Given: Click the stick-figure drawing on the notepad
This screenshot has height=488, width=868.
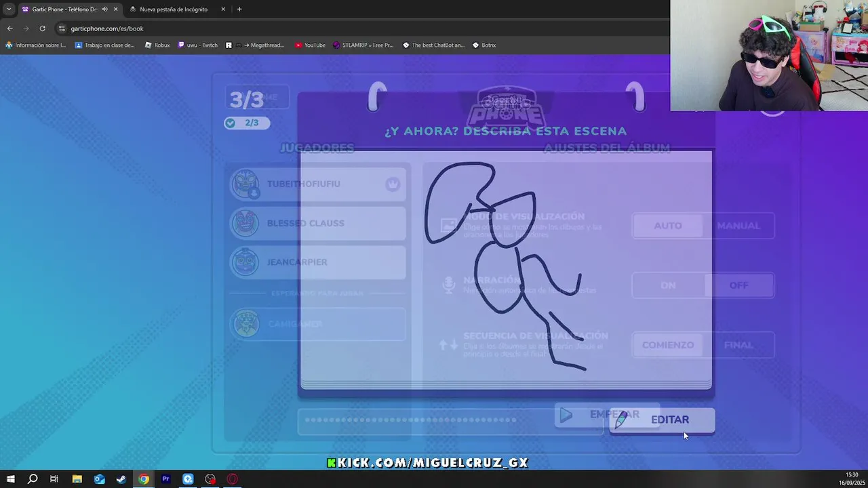Looking at the screenshot, I should (x=506, y=266).
